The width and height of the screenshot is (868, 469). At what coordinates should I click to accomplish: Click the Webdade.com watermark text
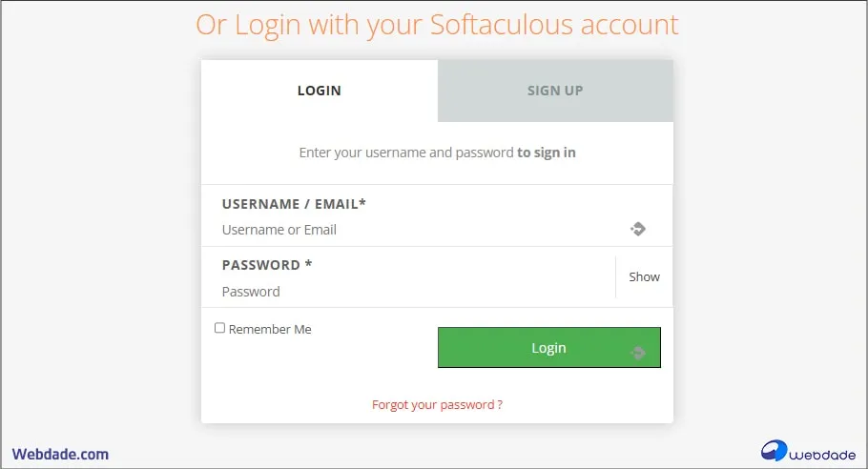60,455
